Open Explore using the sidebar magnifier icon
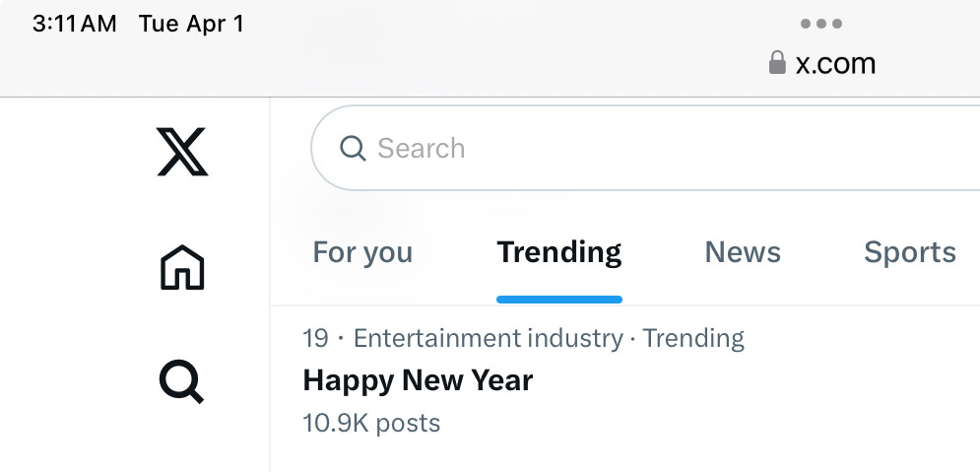The image size is (980, 472). click(182, 380)
